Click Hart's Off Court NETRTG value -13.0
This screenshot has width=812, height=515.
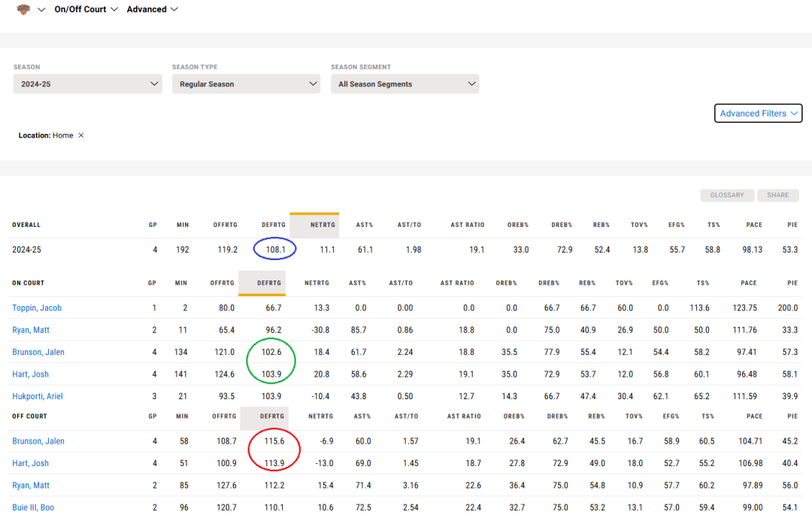324,463
